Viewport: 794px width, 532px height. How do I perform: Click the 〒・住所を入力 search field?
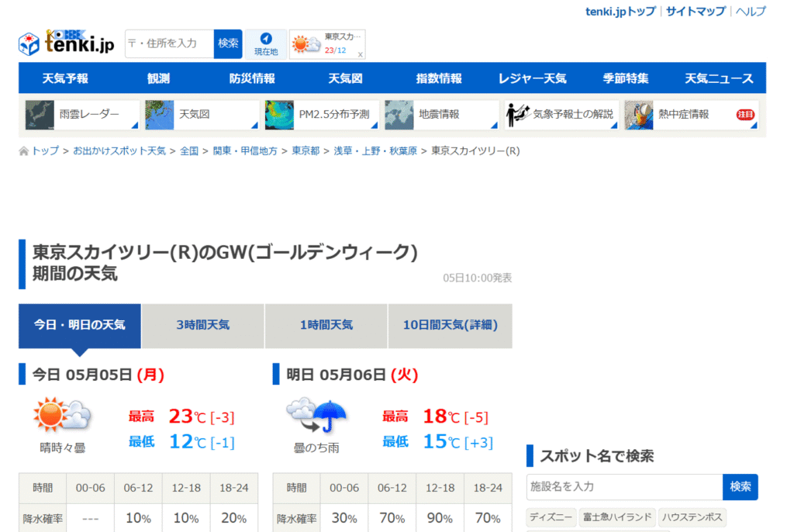coord(170,43)
